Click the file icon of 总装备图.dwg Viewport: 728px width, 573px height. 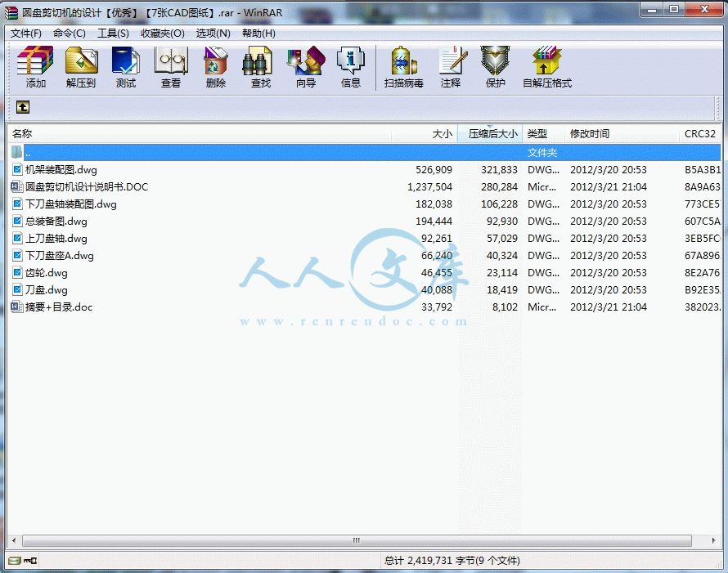pos(17,222)
